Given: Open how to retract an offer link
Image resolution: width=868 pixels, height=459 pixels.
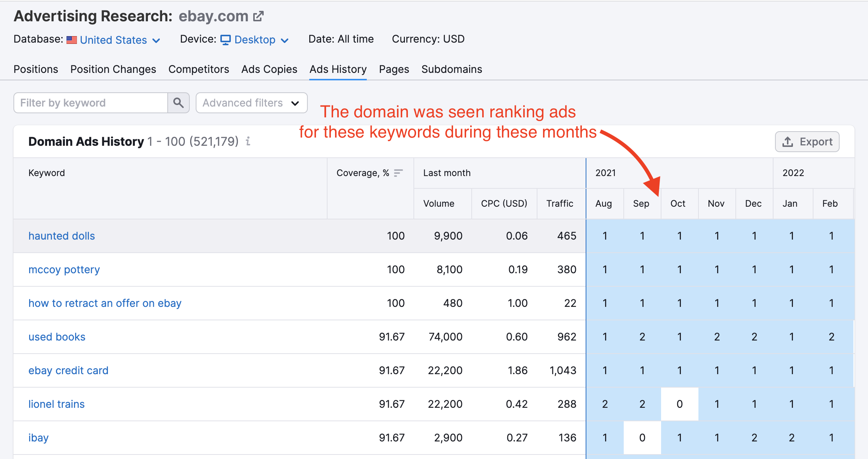Looking at the screenshot, I should tap(105, 303).
